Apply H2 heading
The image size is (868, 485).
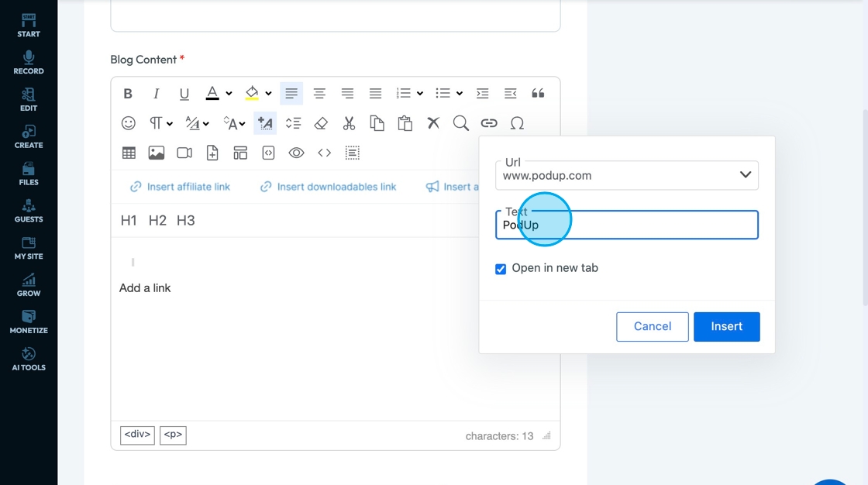(x=157, y=220)
